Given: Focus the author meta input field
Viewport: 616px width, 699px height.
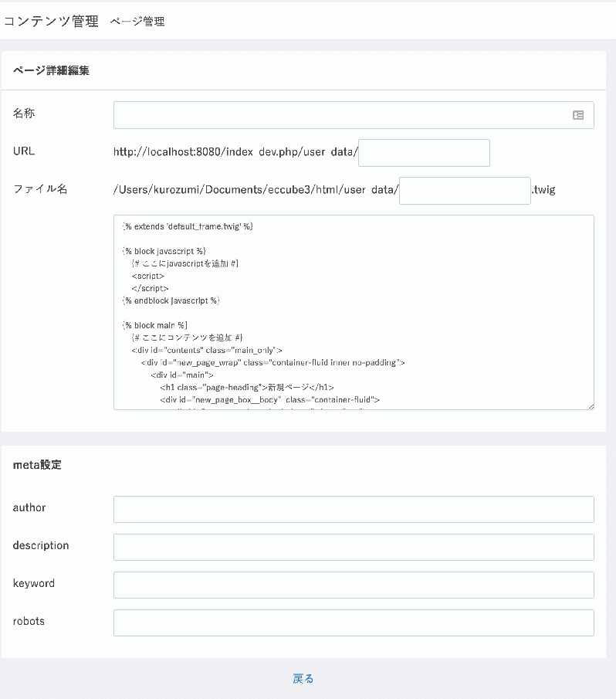Looking at the screenshot, I should (354, 509).
